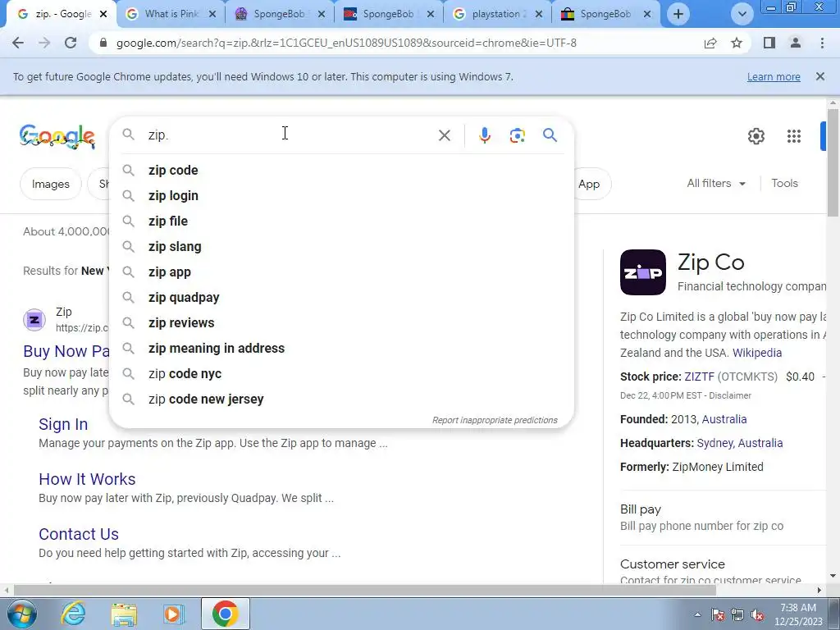
Task: Choose the 'zip slang' suggestion
Action: tap(341, 246)
